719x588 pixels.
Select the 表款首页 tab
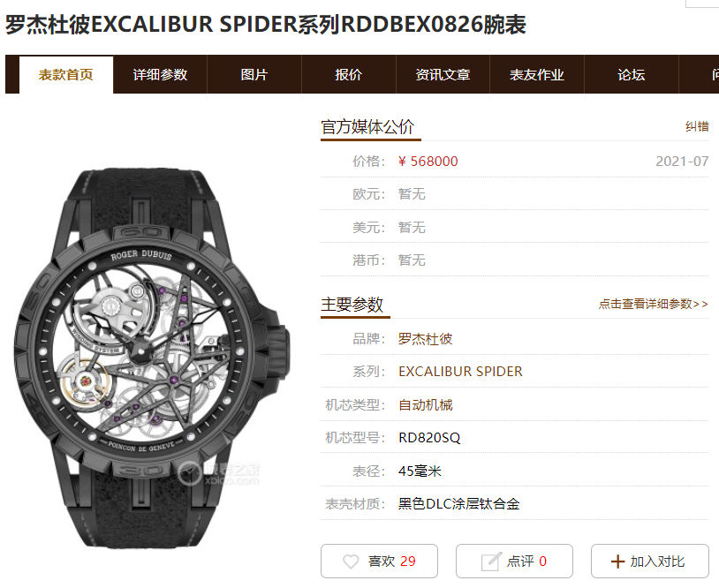66,75
